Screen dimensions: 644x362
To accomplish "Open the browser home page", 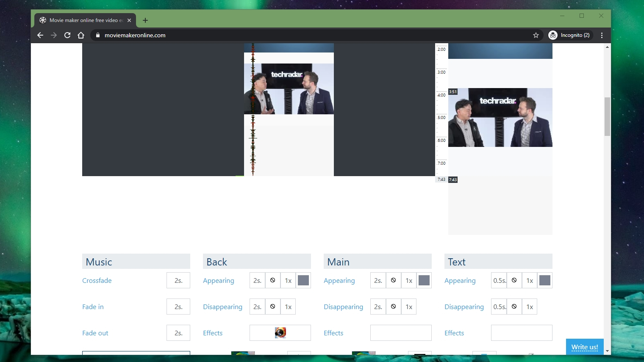I will pyautogui.click(x=81, y=35).
